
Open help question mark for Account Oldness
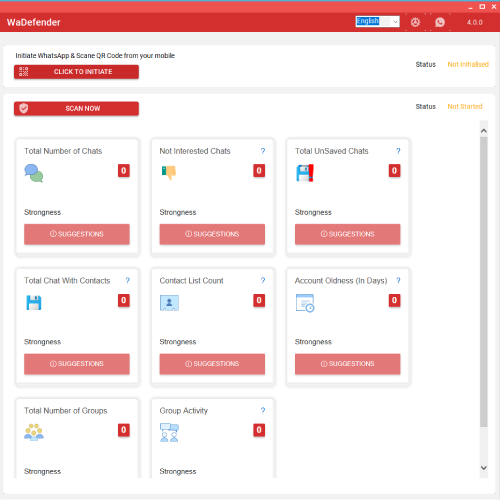tap(398, 281)
